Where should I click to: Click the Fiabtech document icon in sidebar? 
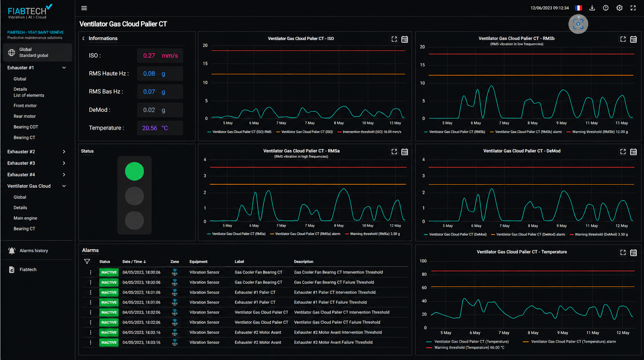(x=12, y=270)
